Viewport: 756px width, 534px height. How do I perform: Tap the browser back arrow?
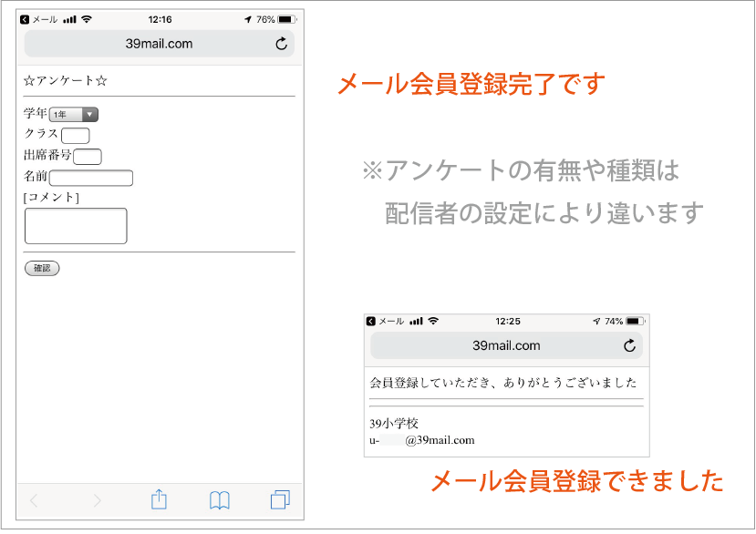click(x=35, y=499)
